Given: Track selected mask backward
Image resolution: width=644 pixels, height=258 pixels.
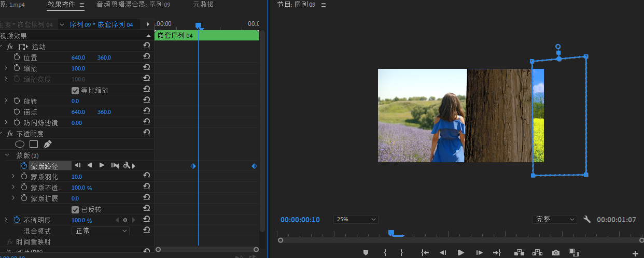Looking at the screenshot, I should 89,166.
